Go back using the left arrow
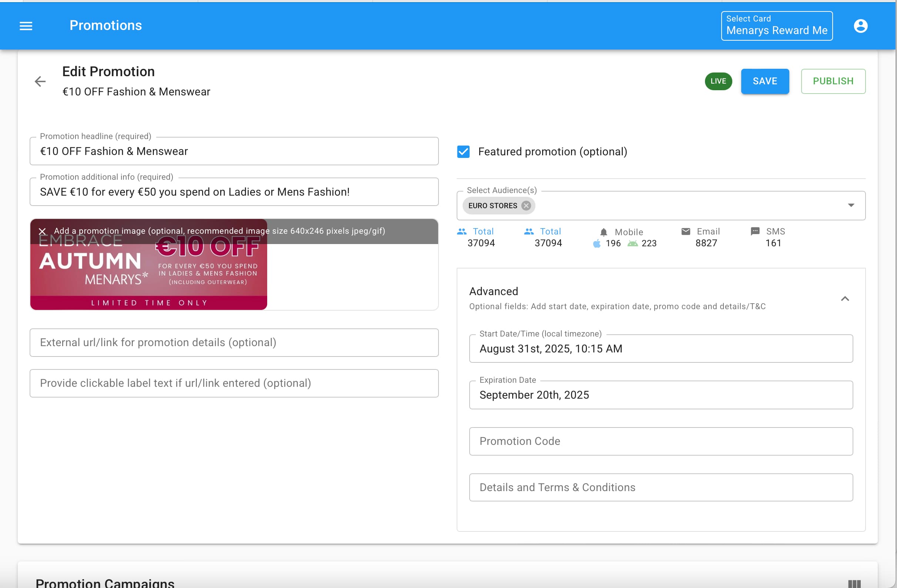Image resolution: width=897 pixels, height=588 pixels. pos(40,81)
